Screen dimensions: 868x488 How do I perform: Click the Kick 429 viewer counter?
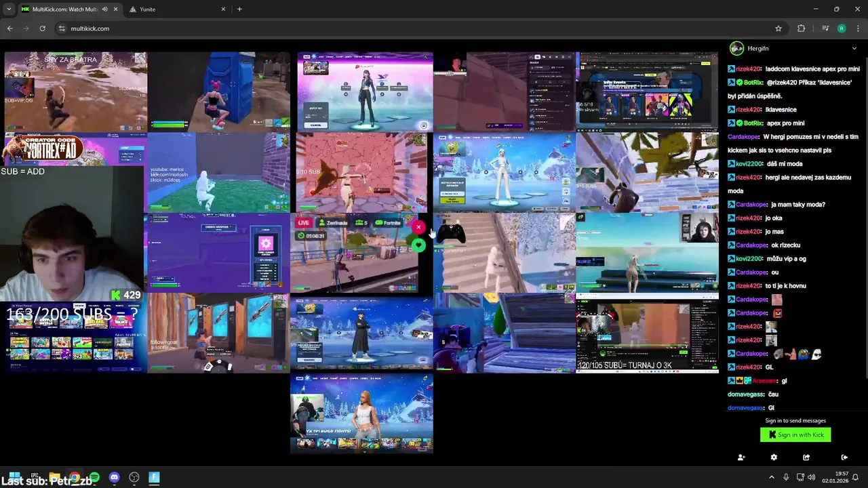tap(126, 295)
